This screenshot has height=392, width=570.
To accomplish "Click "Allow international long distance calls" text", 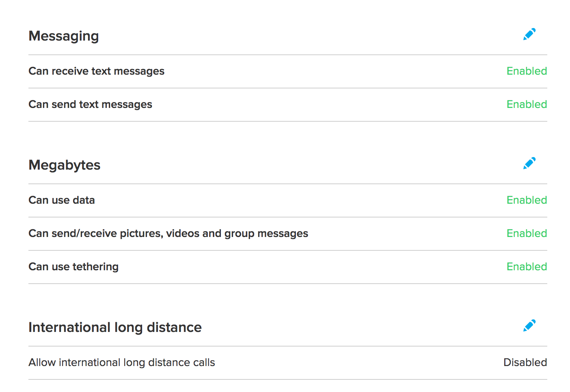I will coord(121,362).
